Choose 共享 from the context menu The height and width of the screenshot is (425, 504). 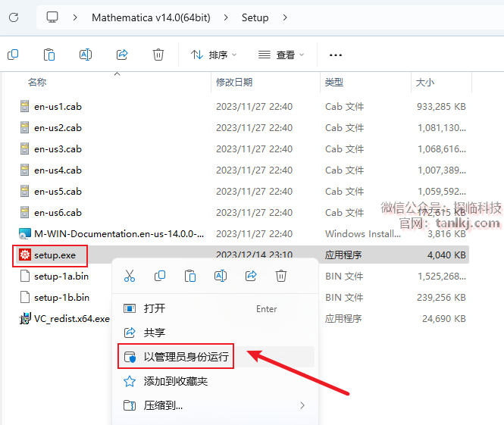215,332
